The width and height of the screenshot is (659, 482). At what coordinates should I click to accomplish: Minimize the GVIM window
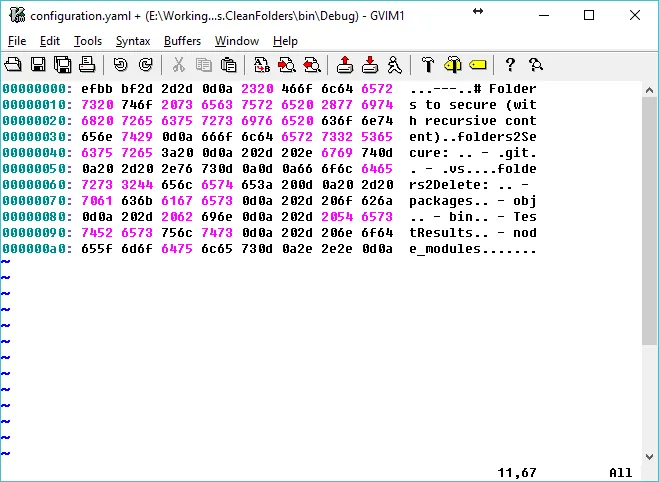pos(544,15)
